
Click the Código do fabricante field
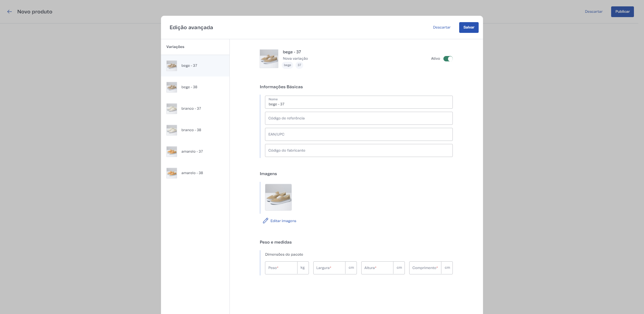358,151
